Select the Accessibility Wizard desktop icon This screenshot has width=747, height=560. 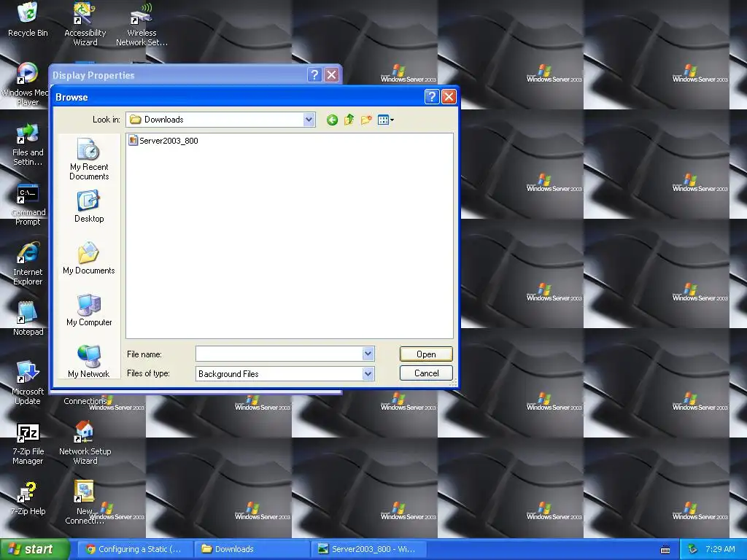click(85, 25)
